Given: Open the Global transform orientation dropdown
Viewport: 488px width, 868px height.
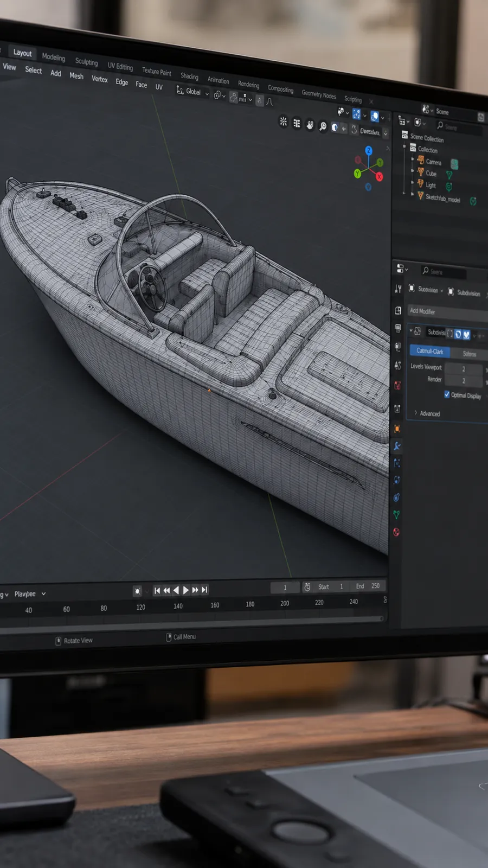Looking at the screenshot, I should click(192, 92).
